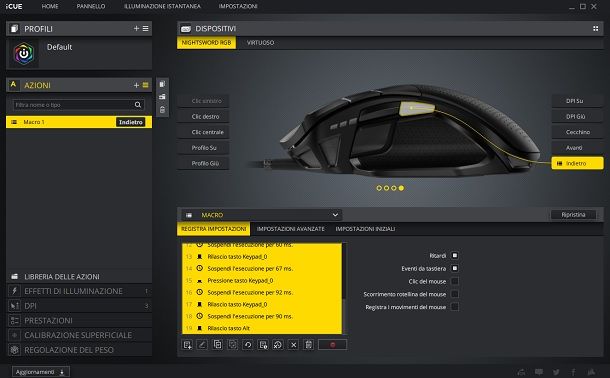610x378 pixels.
Task: Click the Ripristina button
Action: 573,215
